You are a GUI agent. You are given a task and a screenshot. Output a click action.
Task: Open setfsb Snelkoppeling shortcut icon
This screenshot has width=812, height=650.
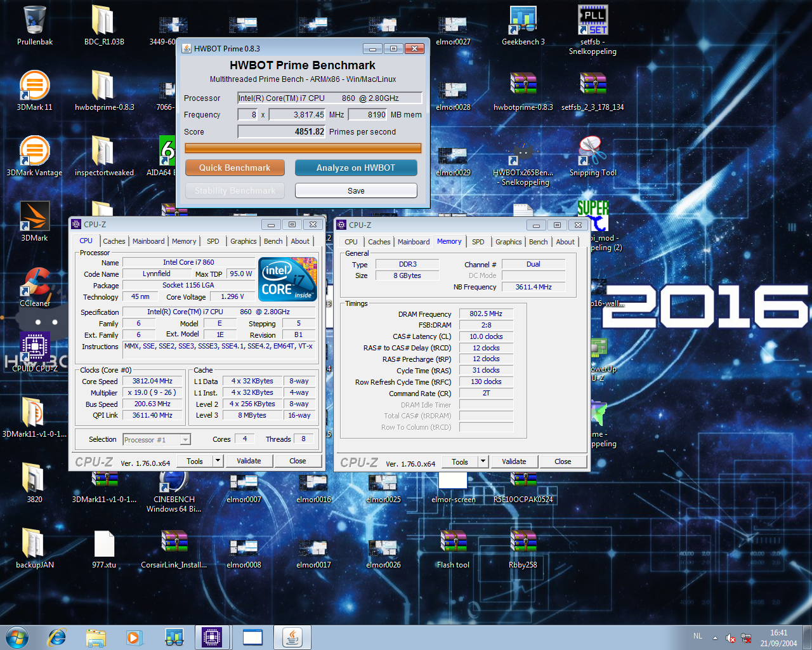click(593, 29)
